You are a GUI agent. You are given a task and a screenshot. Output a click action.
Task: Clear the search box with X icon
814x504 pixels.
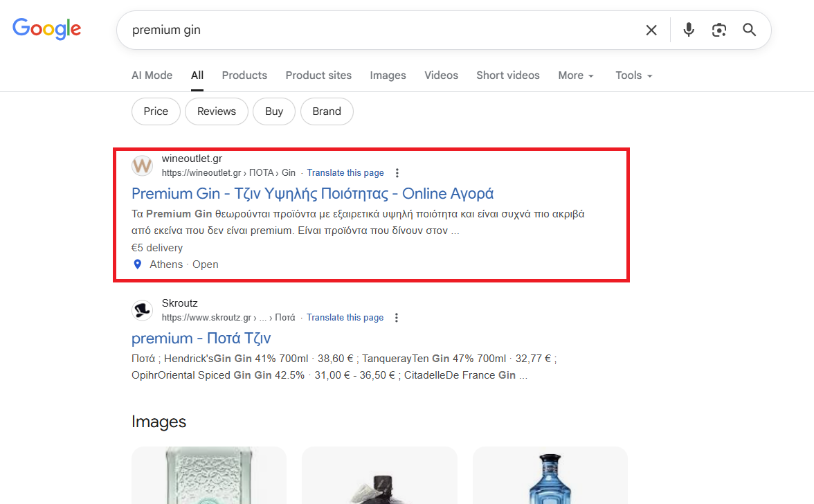tap(651, 30)
